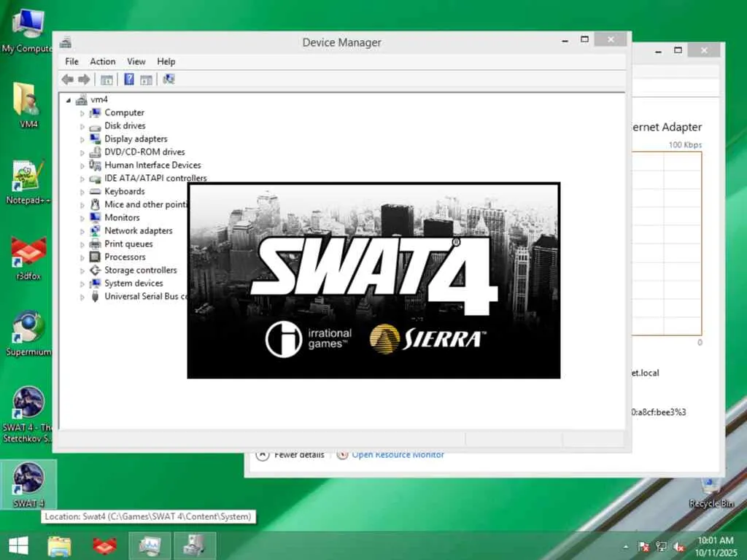Expand the Display adapters category
Screen dimensions: 747x560
82,139
